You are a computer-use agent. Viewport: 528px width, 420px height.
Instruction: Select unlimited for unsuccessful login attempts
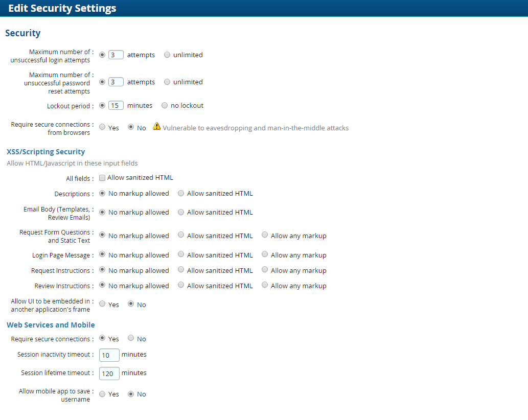click(x=167, y=55)
